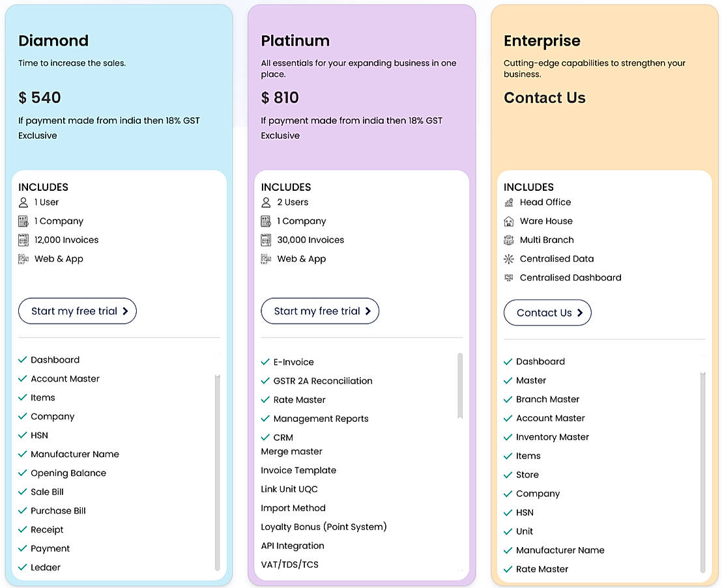This screenshot has height=588, width=722.
Task: Click the chevron on the Contact Us button
Action: pyautogui.click(x=580, y=313)
